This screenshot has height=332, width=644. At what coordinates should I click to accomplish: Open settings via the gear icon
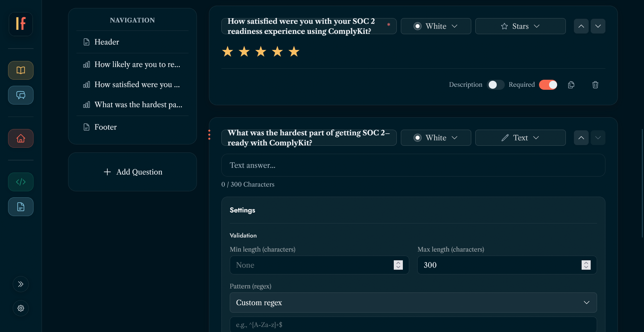click(x=20, y=309)
